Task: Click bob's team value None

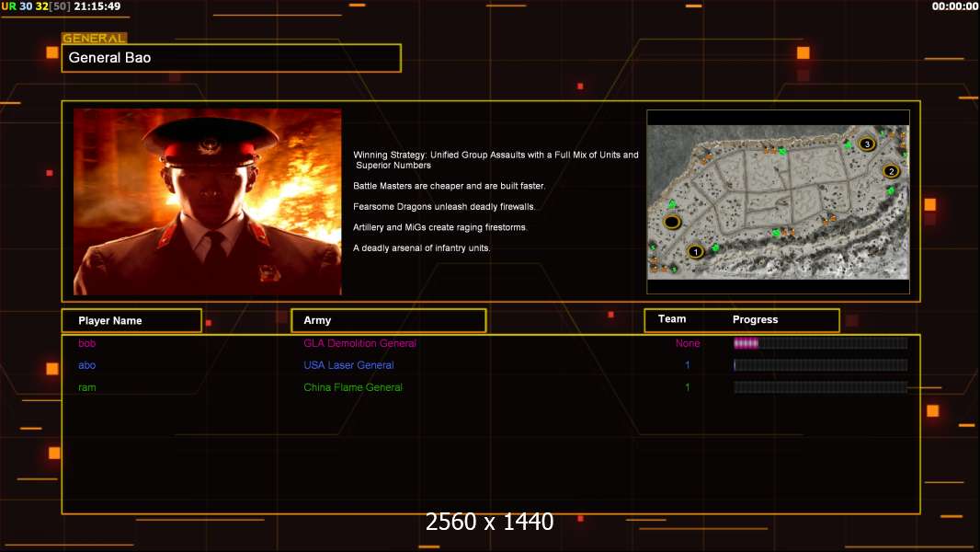Action: (688, 343)
